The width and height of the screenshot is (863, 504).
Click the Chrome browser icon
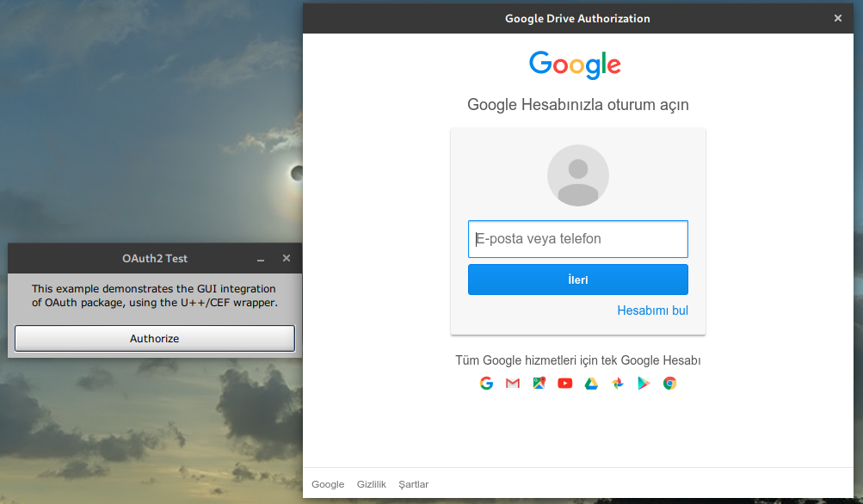point(669,384)
